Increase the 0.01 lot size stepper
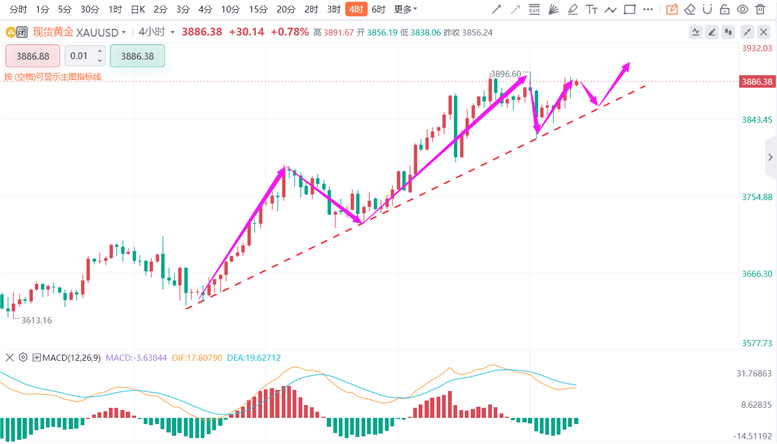 98,52
